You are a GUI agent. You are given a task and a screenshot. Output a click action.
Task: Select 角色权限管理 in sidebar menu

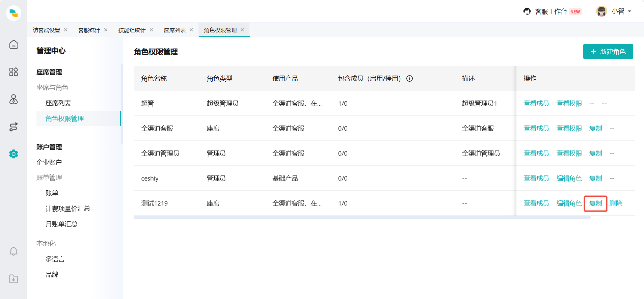(x=65, y=118)
